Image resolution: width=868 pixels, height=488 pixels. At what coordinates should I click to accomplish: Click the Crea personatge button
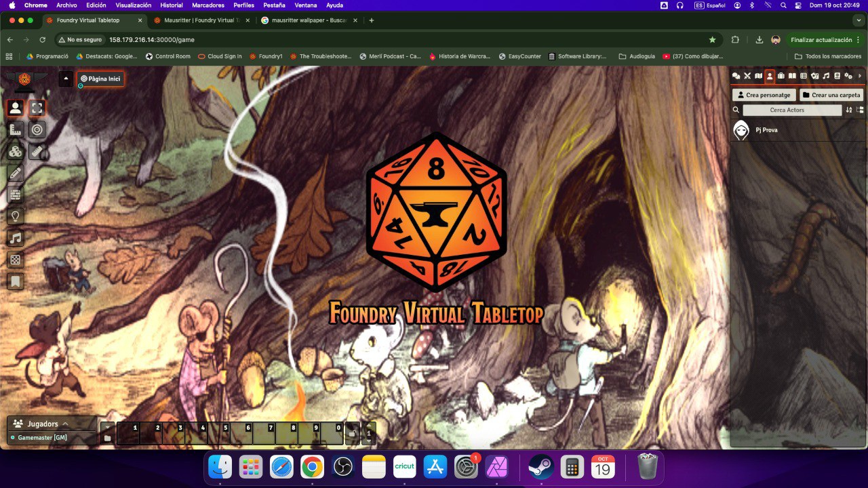(x=764, y=95)
